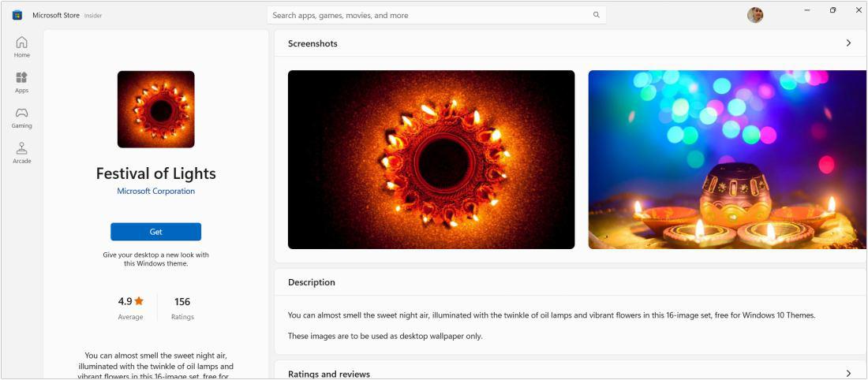The height and width of the screenshot is (380, 868).
Task: Close the Microsoft Store window
Action: [x=858, y=9]
